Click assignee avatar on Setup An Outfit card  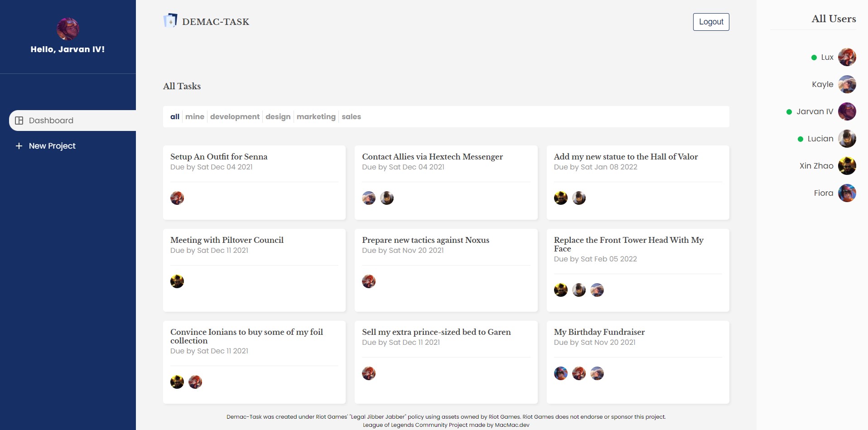[x=177, y=198]
